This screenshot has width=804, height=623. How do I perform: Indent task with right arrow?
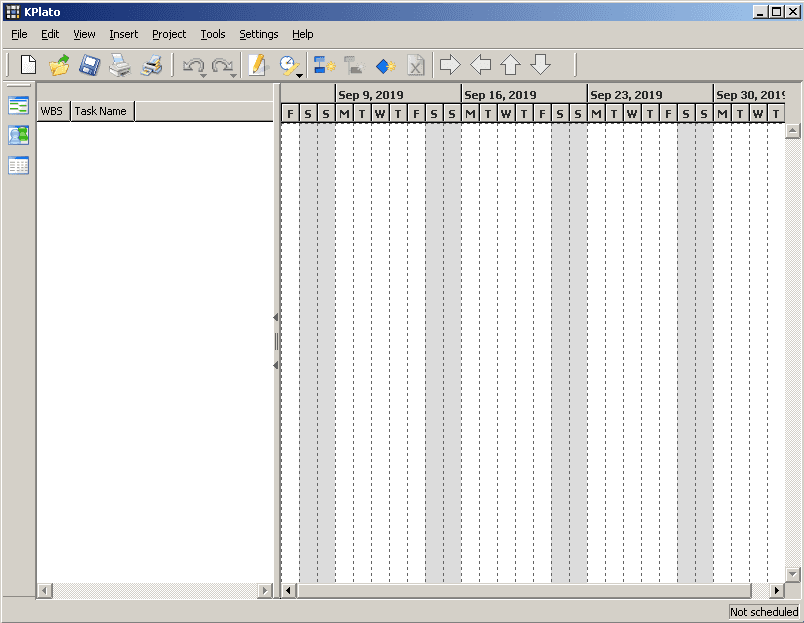pos(450,65)
